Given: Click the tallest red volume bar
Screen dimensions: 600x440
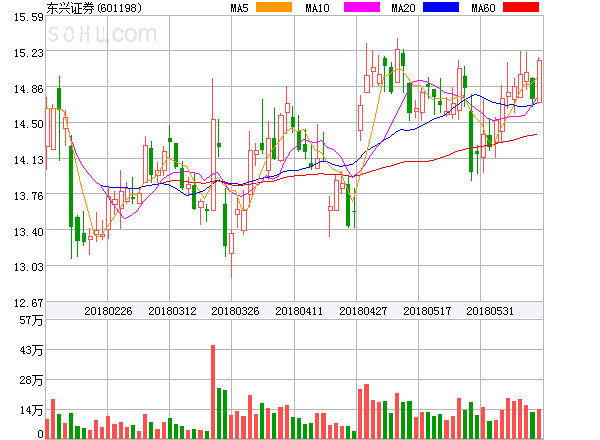Looking at the screenshot, I should pyautogui.click(x=213, y=392).
